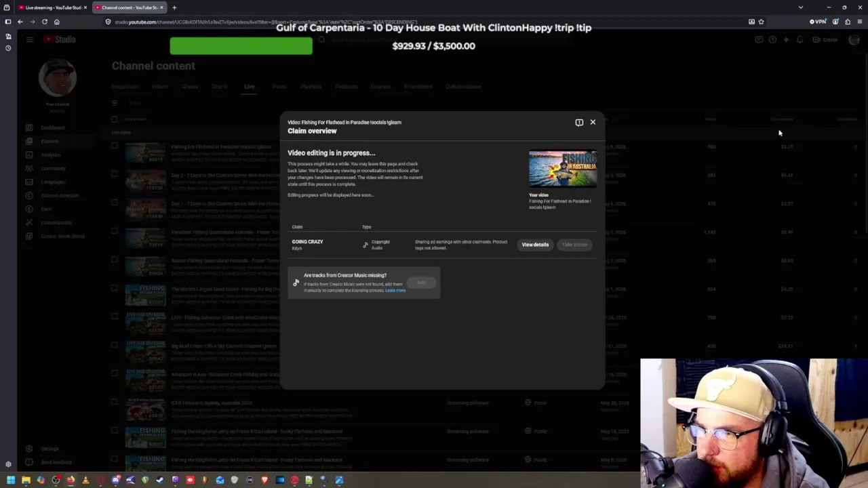Reload the current page

click(x=45, y=22)
